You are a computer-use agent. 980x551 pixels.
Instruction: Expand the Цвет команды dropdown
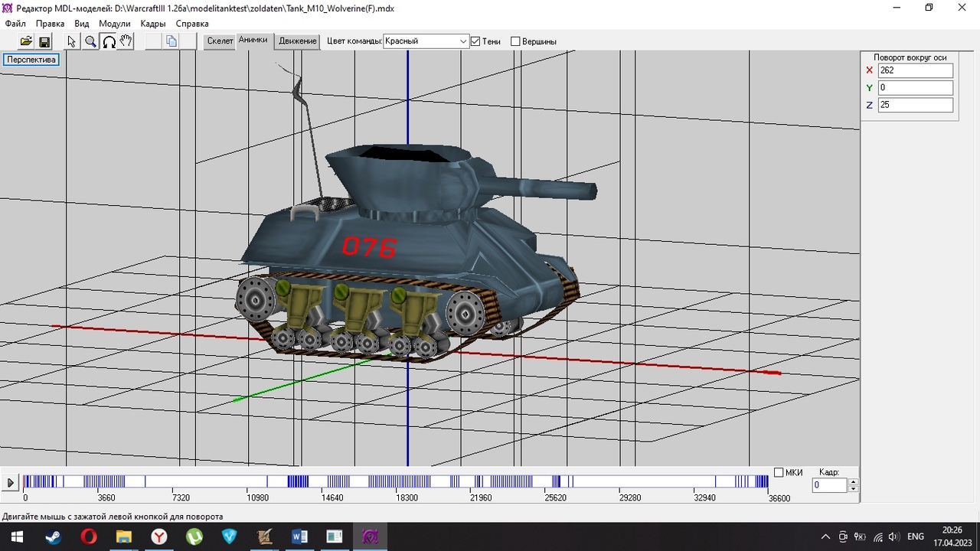(x=463, y=41)
